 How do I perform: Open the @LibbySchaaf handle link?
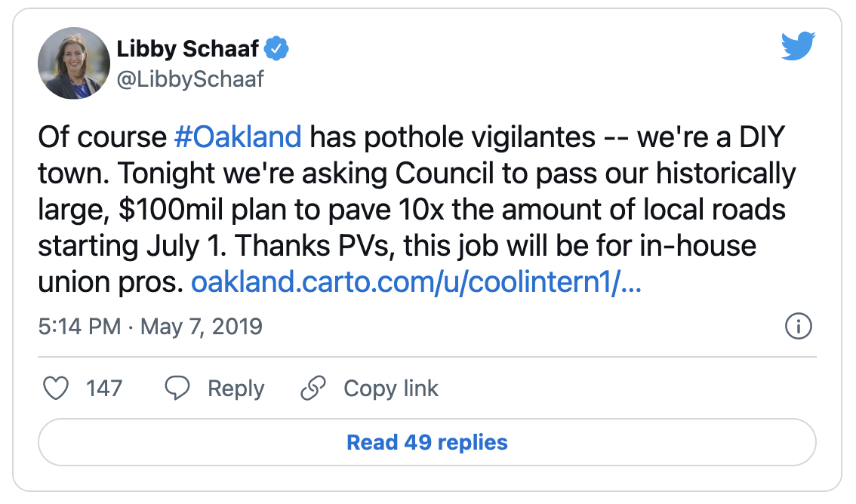[x=190, y=78]
